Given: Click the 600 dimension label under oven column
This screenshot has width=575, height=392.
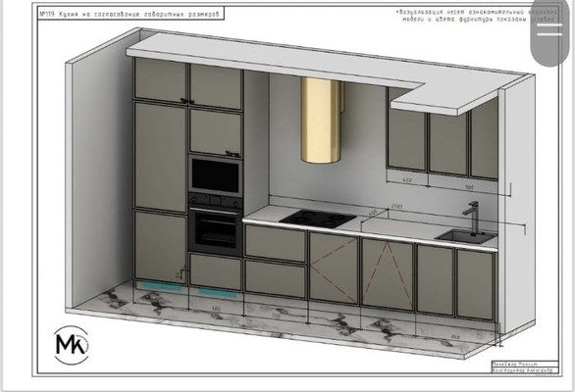Looking at the screenshot, I should pos(216,309).
